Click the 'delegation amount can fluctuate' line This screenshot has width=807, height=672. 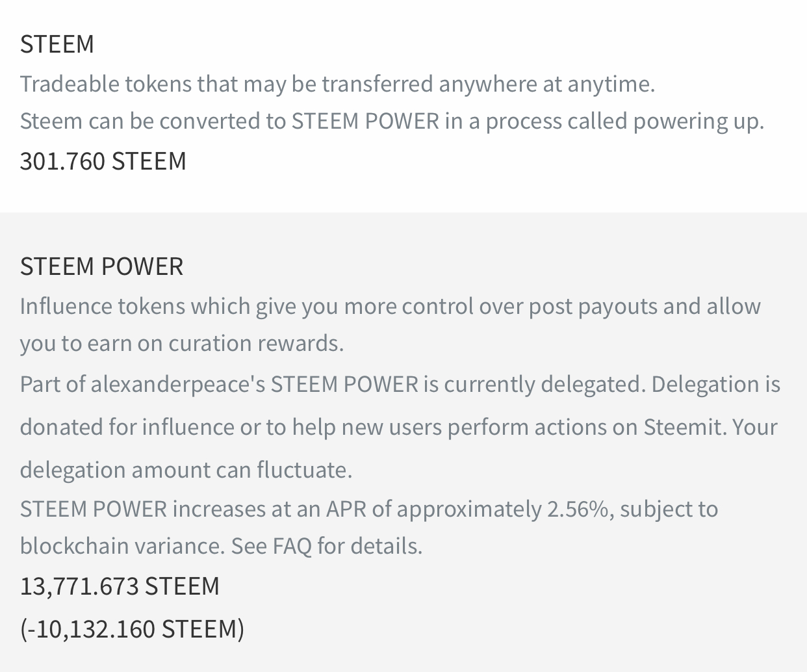point(186,470)
